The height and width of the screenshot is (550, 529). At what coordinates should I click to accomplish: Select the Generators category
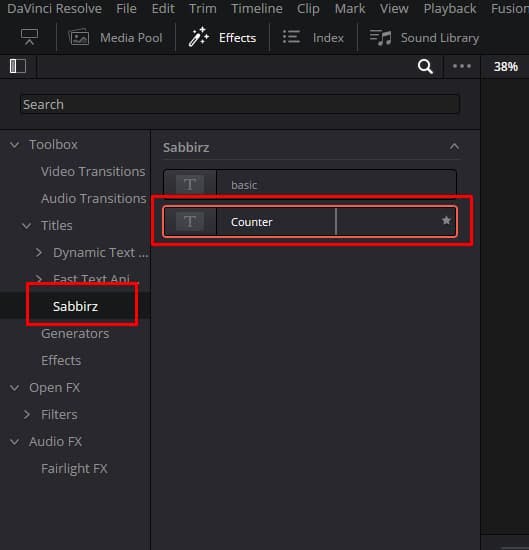(75, 333)
